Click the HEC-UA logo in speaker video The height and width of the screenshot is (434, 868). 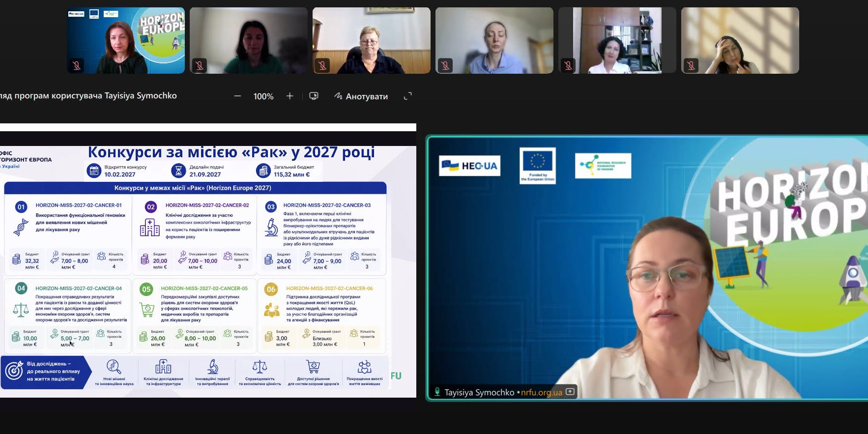point(469,166)
